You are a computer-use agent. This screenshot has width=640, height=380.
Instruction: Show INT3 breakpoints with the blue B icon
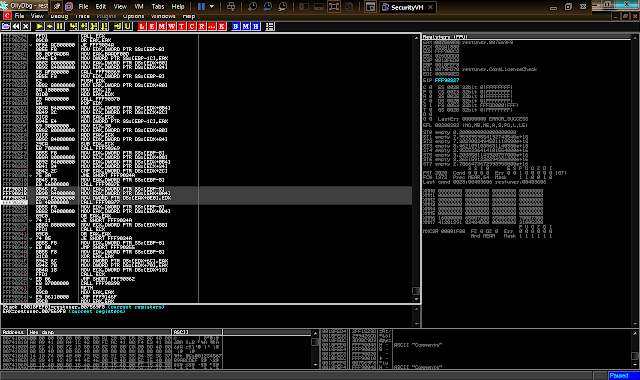236,26
